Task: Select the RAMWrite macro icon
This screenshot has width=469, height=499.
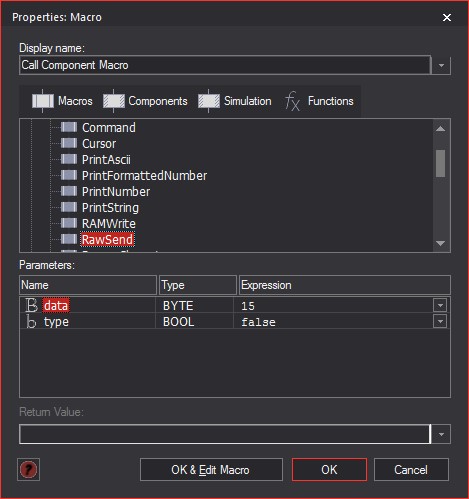Action: 69,223
